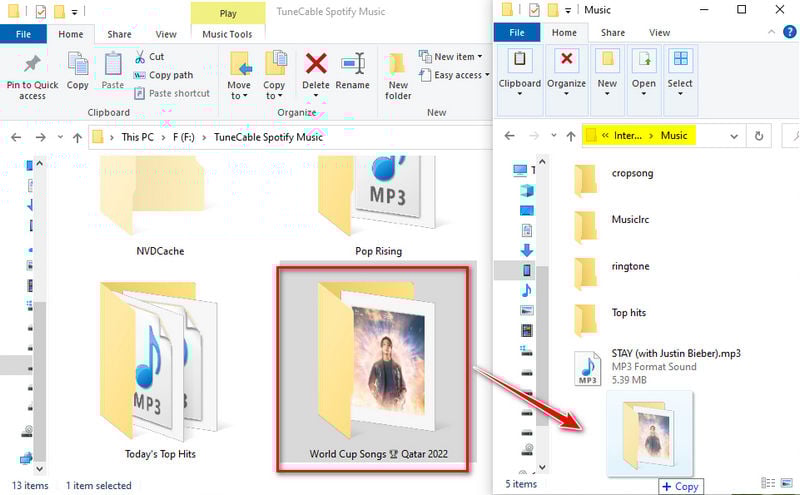Viewport: 800px width, 495px height.
Task: Click the red Delete icon
Action: coord(316,64)
